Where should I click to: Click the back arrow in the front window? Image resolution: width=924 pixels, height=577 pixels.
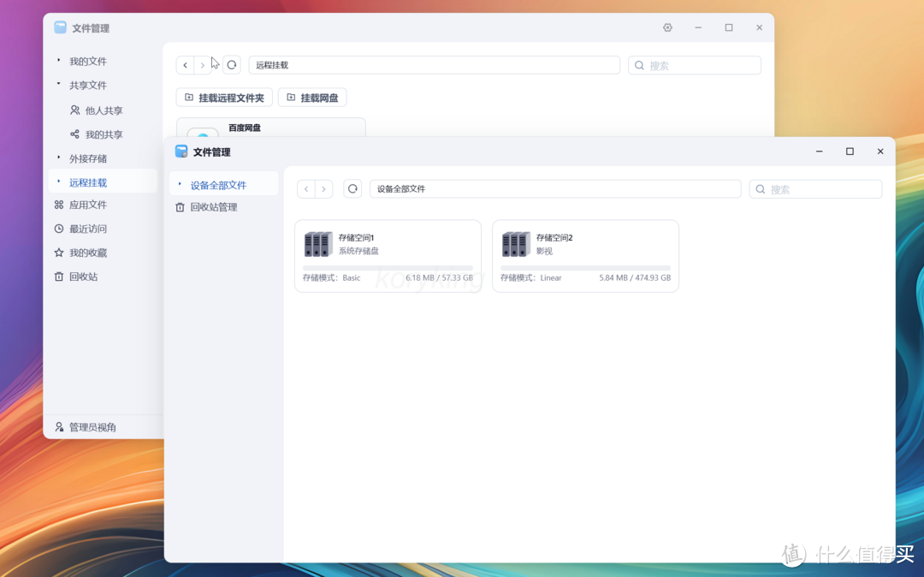[305, 188]
